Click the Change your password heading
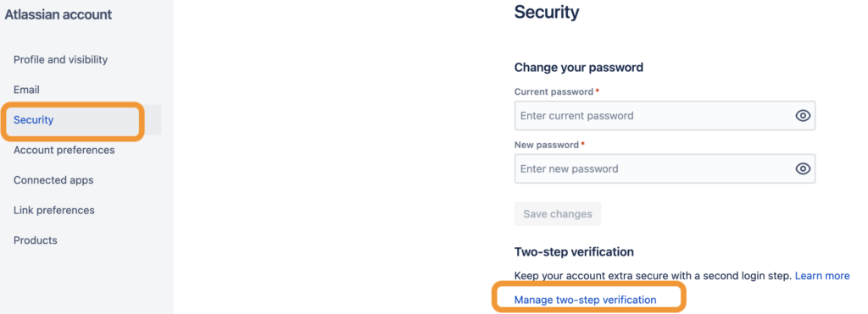868x314 pixels. [578, 68]
